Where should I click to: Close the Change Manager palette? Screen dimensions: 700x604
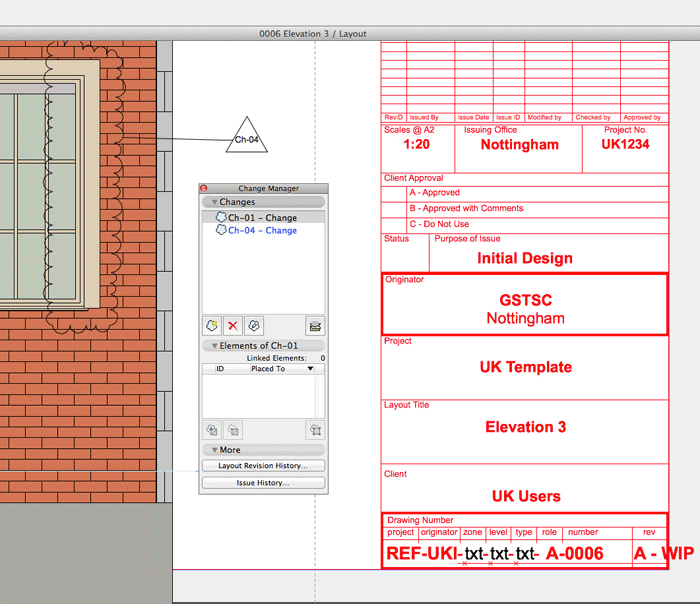click(x=204, y=188)
